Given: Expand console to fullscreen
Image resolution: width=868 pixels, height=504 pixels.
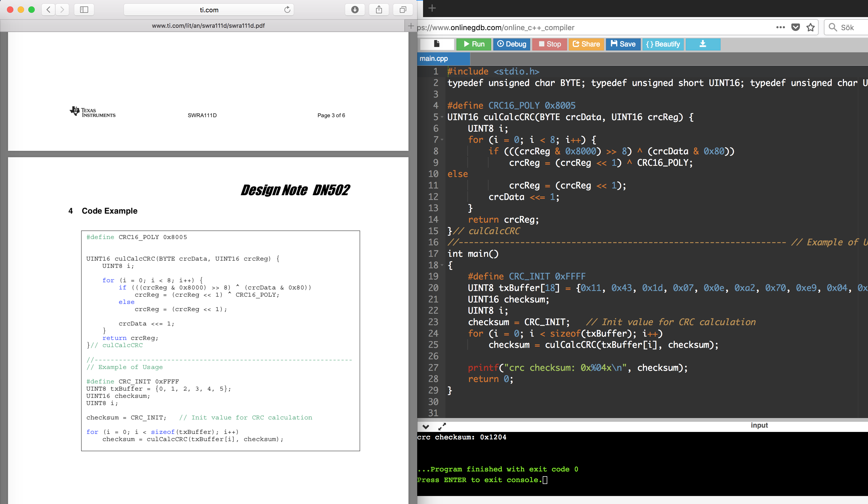Looking at the screenshot, I should pyautogui.click(x=442, y=427).
